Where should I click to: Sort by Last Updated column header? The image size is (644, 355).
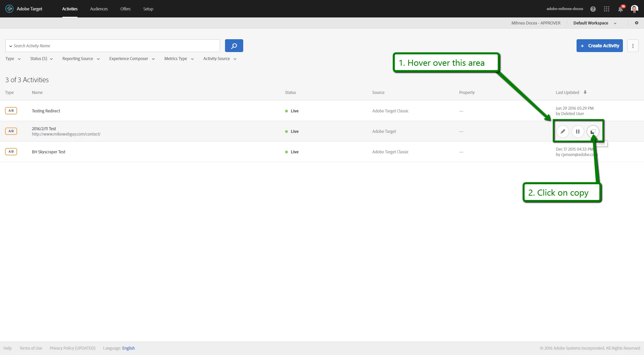click(568, 93)
